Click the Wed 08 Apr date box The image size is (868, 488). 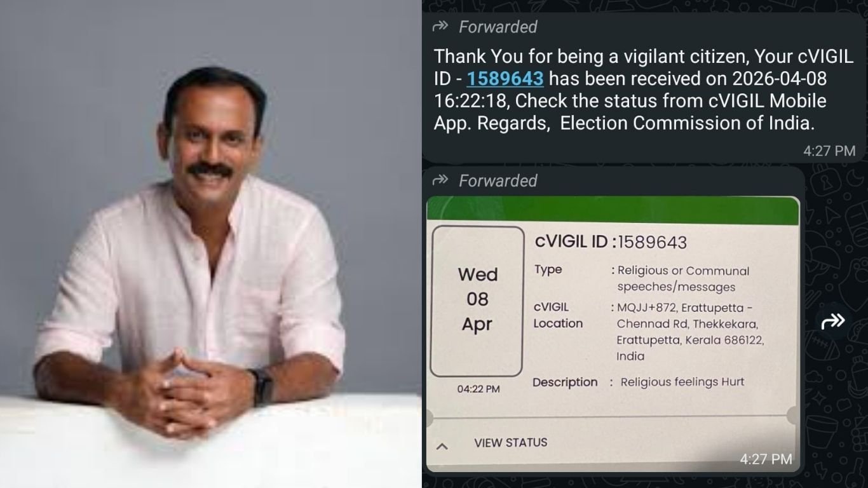click(x=477, y=301)
